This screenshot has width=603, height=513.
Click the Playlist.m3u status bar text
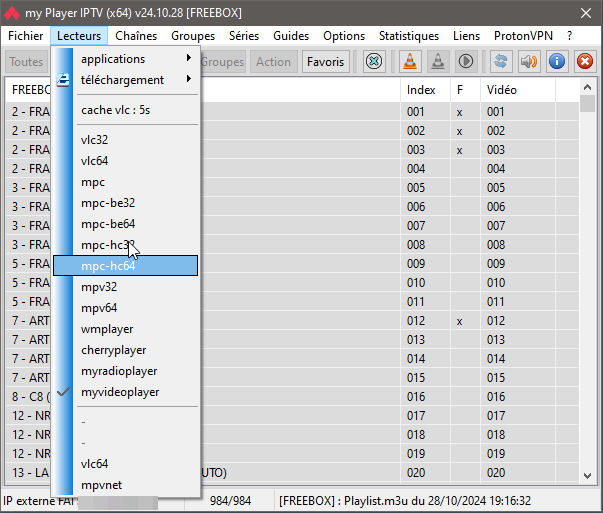coord(405,501)
